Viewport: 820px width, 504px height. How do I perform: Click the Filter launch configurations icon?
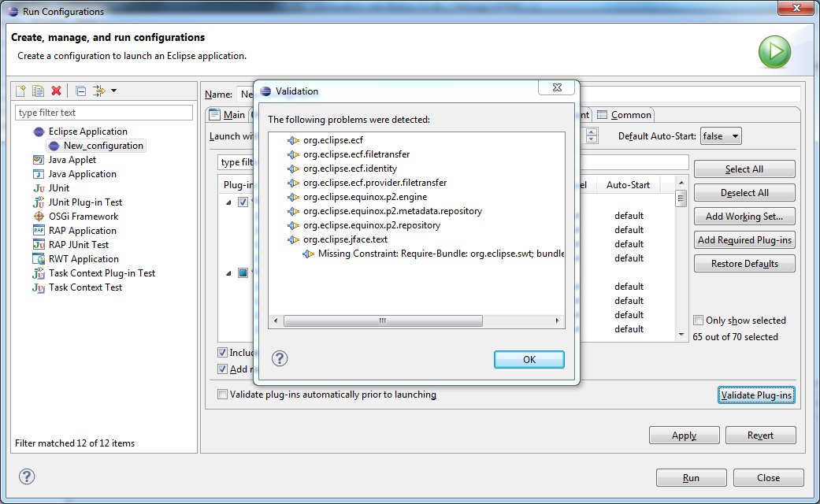coord(98,91)
